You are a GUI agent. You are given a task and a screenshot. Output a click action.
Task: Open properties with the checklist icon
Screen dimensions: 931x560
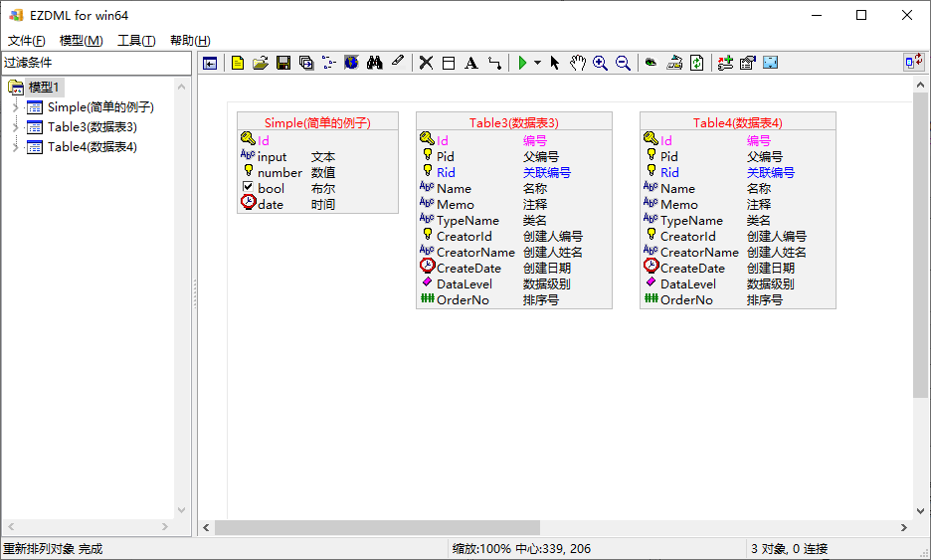(x=748, y=63)
